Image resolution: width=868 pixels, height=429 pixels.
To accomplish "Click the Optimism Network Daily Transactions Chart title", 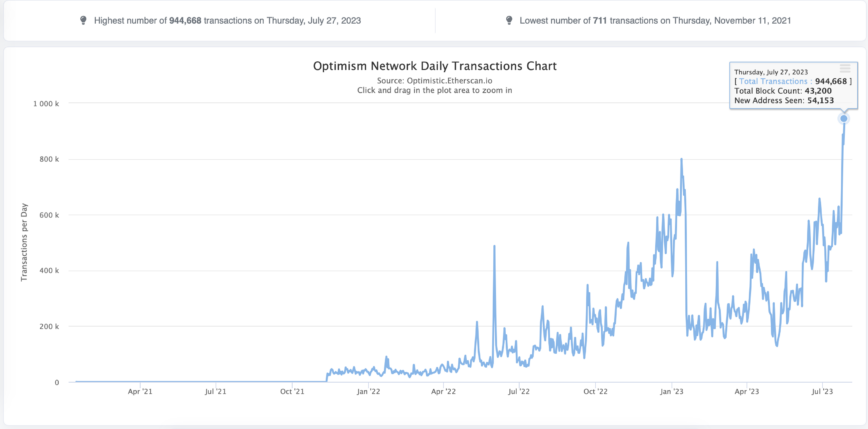I will (435, 66).
